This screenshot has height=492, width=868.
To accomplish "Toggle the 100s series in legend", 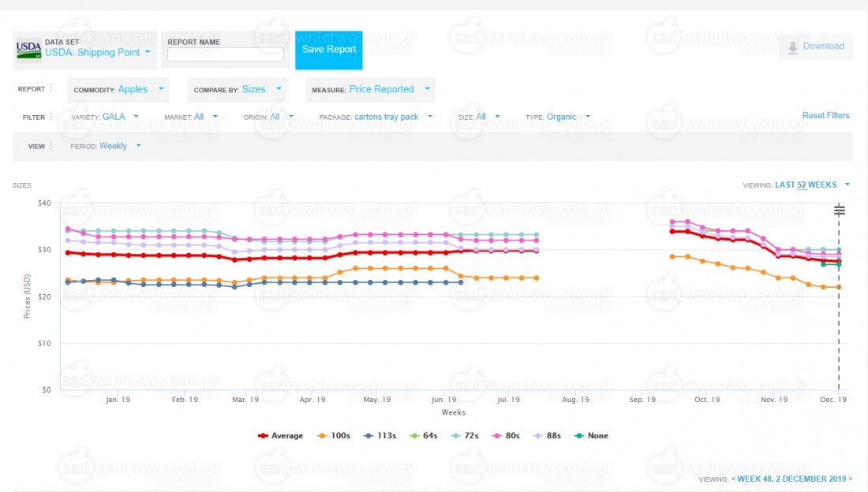I will tap(334, 435).
